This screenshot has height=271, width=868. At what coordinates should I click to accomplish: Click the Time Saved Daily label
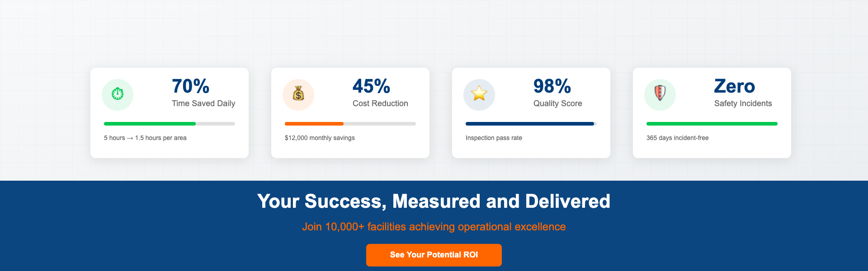tap(203, 103)
